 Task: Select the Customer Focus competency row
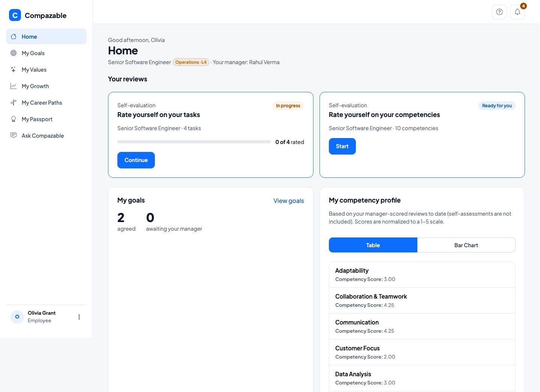pos(422,352)
